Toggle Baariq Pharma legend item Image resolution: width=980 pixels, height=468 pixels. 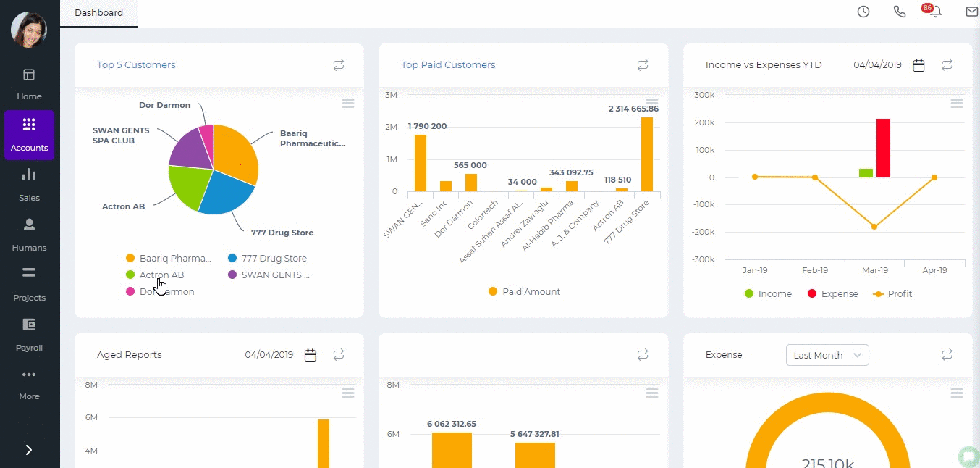[169, 258]
